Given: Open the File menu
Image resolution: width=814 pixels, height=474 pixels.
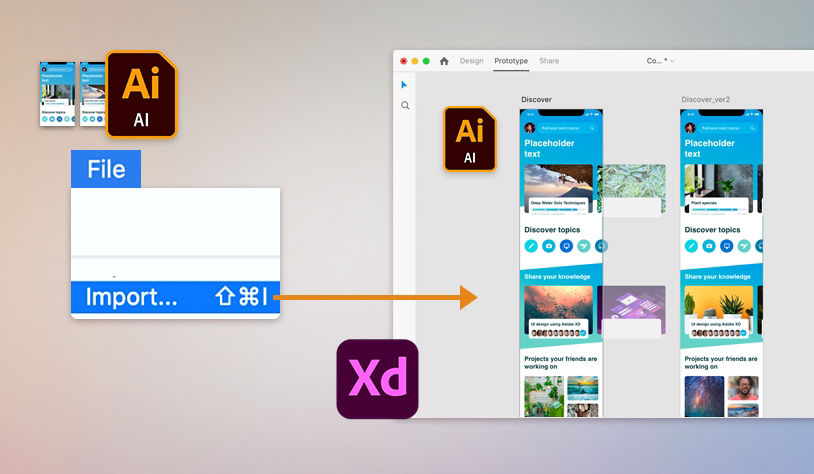Looking at the screenshot, I should 106,169.
